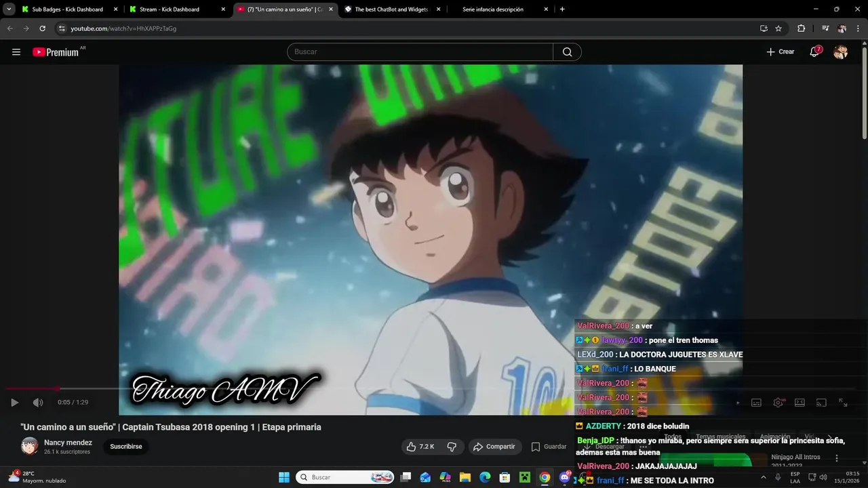
Task: Open Chrome profile avatar
Action: click(842, 28)
